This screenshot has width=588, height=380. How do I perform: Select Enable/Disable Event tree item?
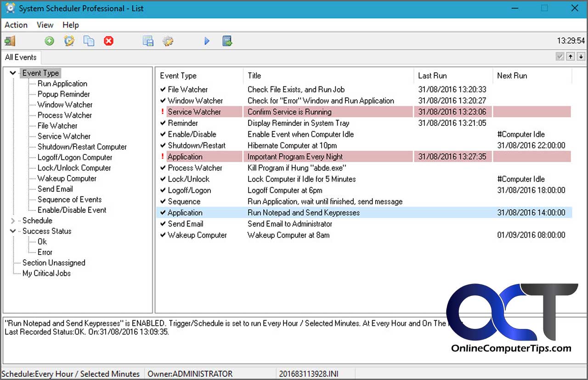point(72,210)
